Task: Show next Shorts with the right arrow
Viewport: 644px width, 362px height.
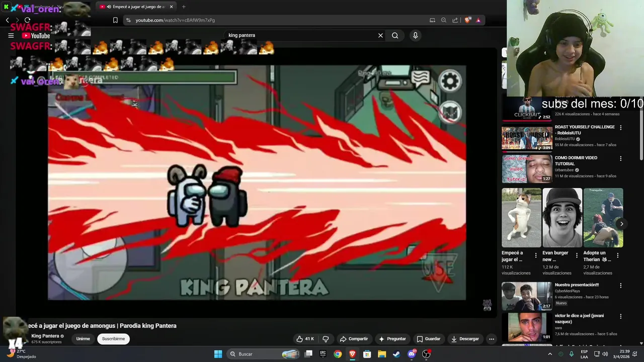Action: [x=621, y=224]
